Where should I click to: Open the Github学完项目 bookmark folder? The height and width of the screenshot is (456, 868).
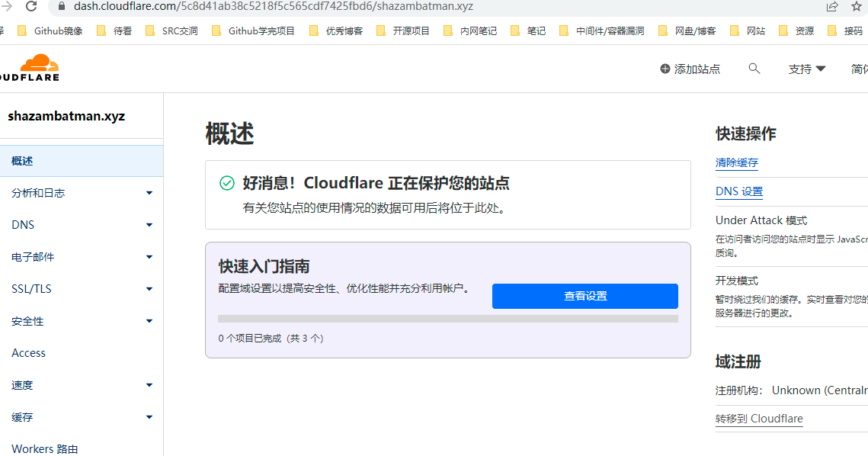point(254,31)
